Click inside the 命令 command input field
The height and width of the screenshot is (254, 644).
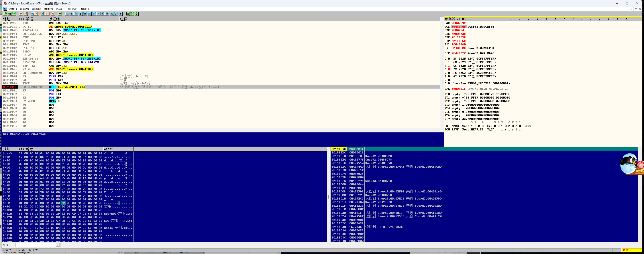click(35, 245)
